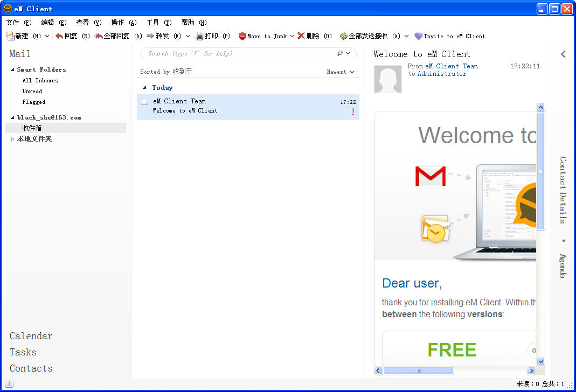Click the preview horizontal scrollbar thumb
Viewport: 576px width, 392px height.
(x=419, y=370)
